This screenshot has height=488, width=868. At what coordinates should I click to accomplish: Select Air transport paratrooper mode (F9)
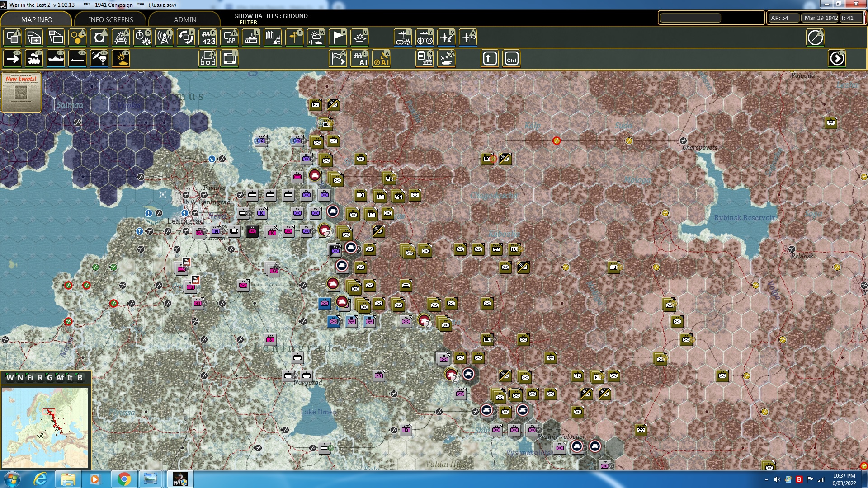99,59
